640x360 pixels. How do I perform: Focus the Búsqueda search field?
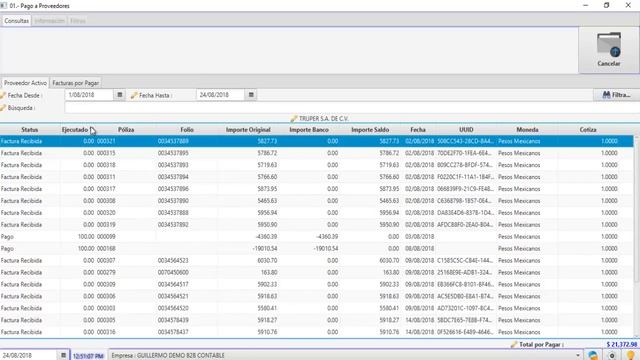pos(351,108)
